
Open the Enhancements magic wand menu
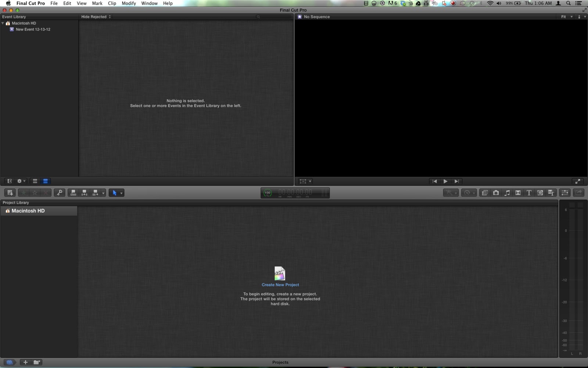451,193
